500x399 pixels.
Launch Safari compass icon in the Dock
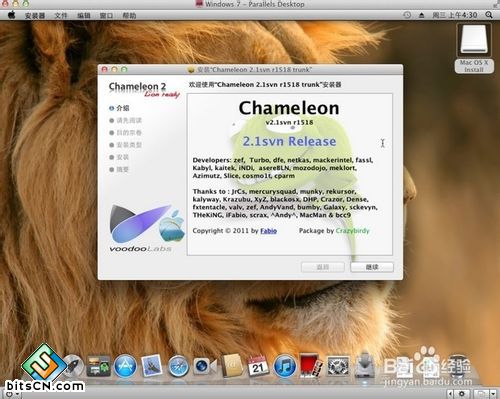point(178,366)
